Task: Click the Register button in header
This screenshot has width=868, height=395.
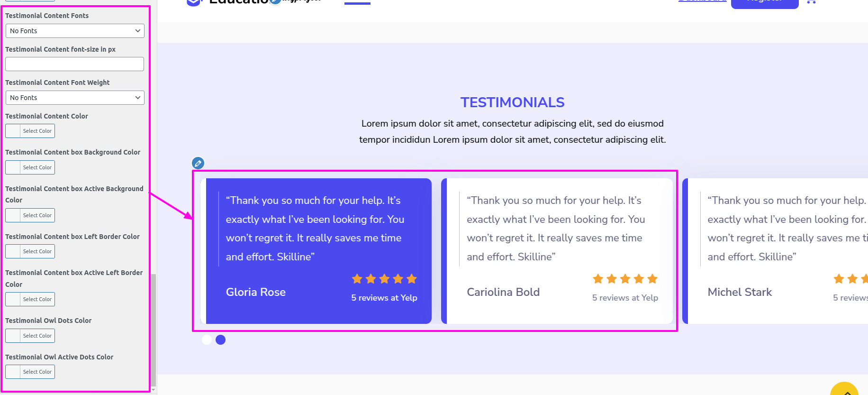Action: coord(764,3)
